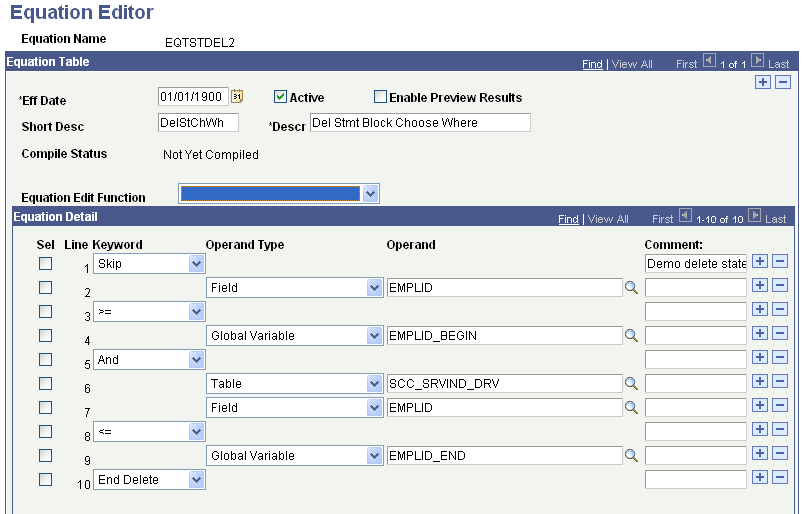The image size is (809, 514).
Task: Show previous row in Equation Detail header
Action: (684, 217)
